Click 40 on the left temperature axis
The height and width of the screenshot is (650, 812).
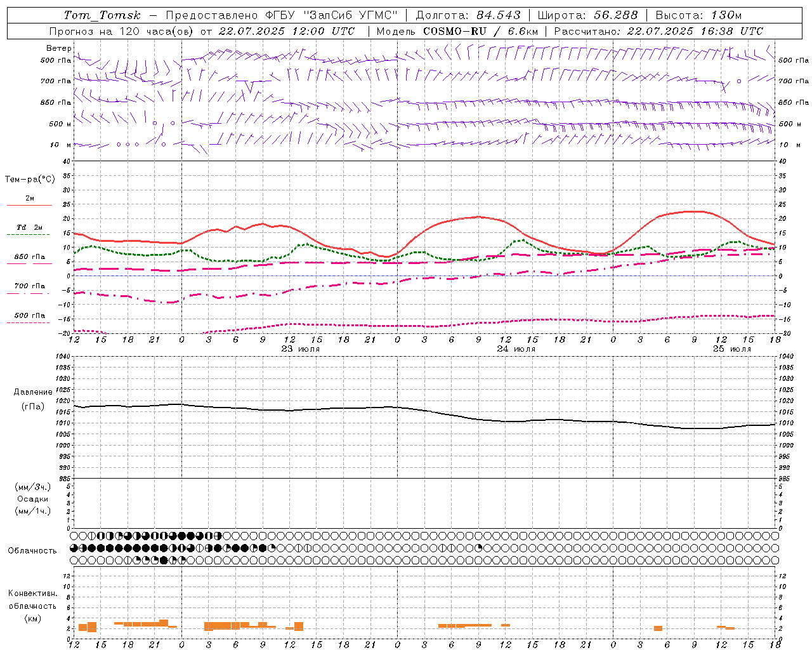67,161
